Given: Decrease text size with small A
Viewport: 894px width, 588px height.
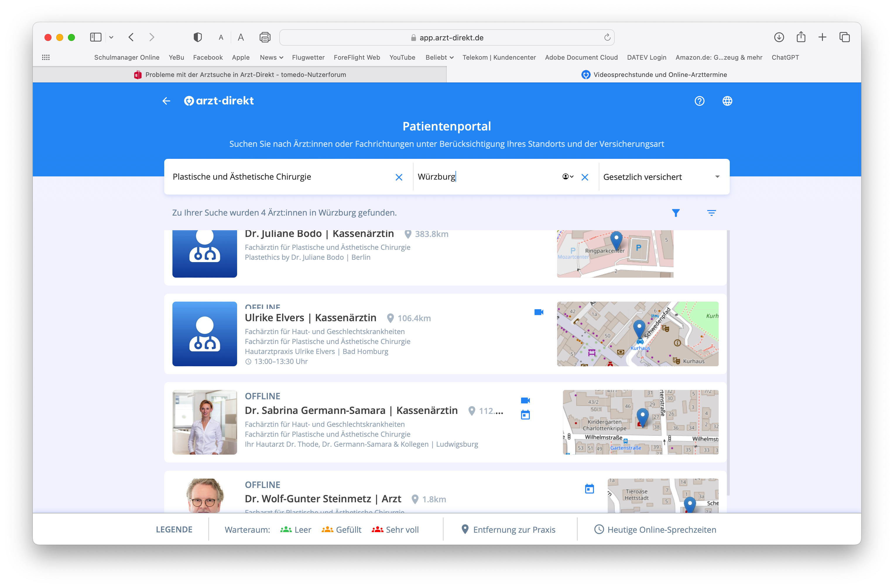Looking at the screenshot, I should (221, 37).
